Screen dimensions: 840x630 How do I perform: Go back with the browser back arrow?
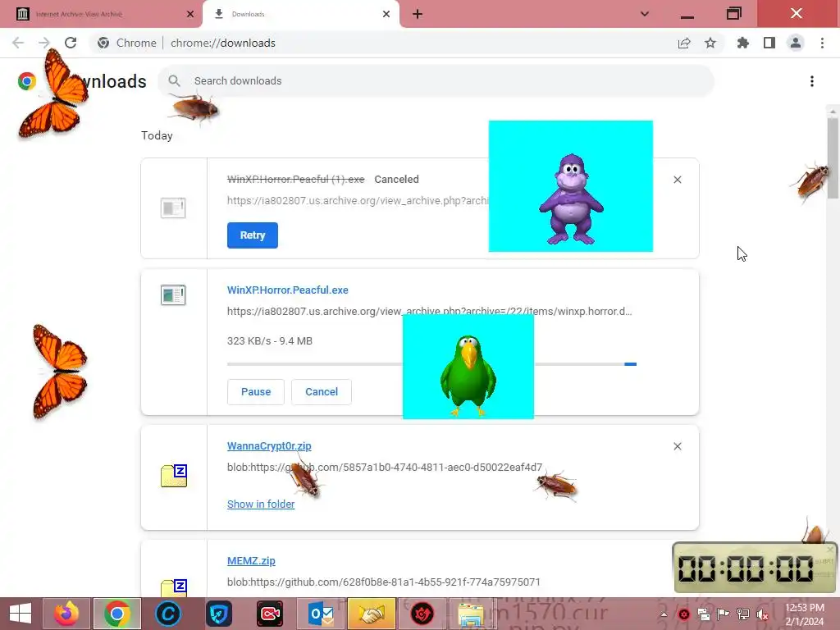[18, 43]
